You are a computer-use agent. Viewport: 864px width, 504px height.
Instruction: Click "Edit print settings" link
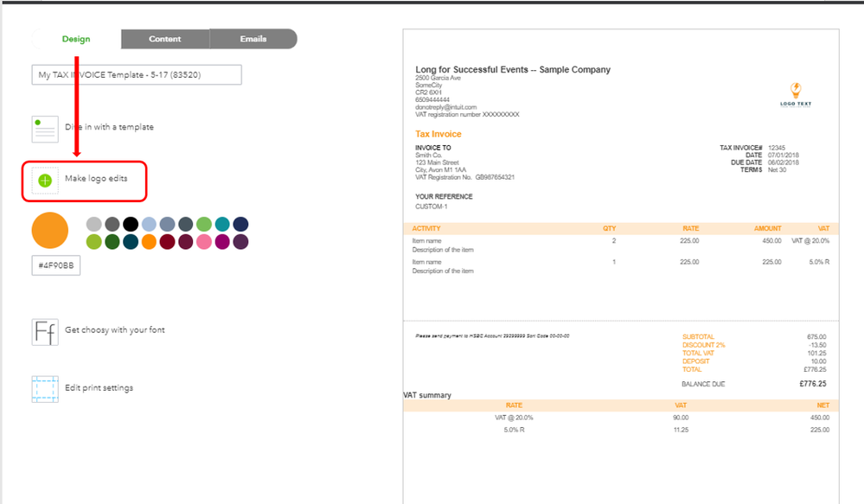(99, 388)
